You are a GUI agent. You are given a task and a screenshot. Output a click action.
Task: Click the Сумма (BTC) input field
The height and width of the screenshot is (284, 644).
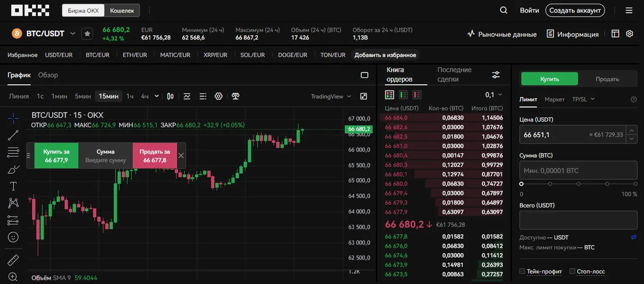tap(578, 171)
